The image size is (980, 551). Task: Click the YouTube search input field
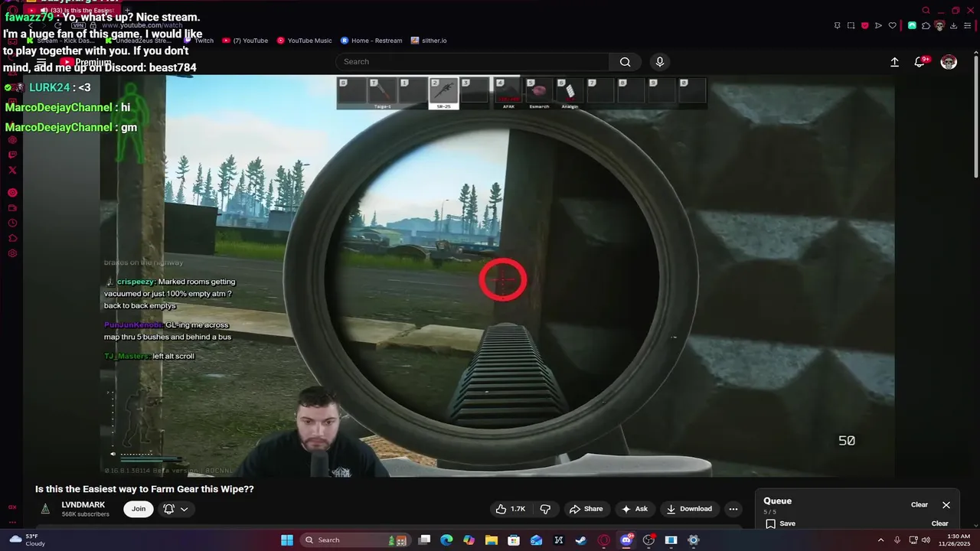pos(473,62)
